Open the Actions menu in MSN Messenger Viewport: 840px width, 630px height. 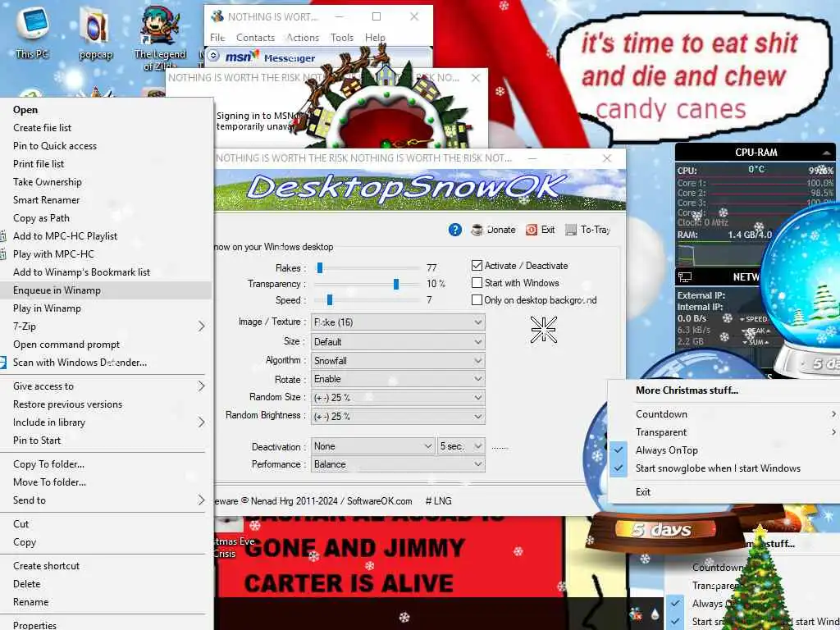pos(303,38)
